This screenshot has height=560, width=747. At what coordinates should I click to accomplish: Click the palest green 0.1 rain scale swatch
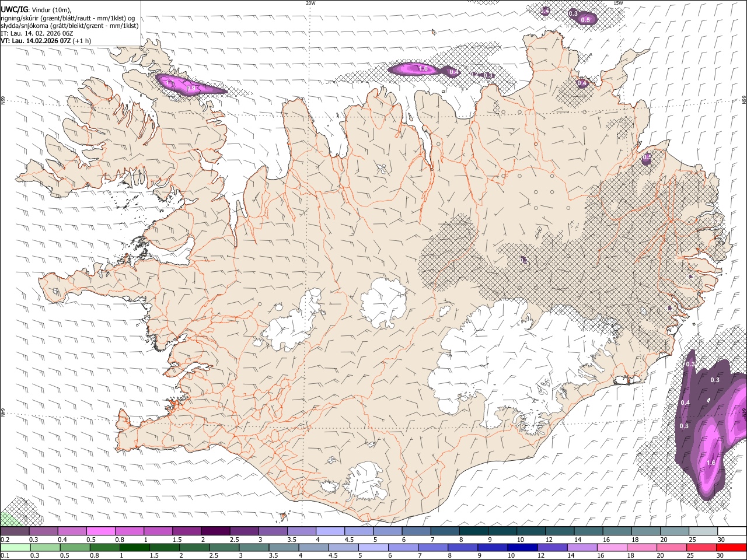[15, 547]
